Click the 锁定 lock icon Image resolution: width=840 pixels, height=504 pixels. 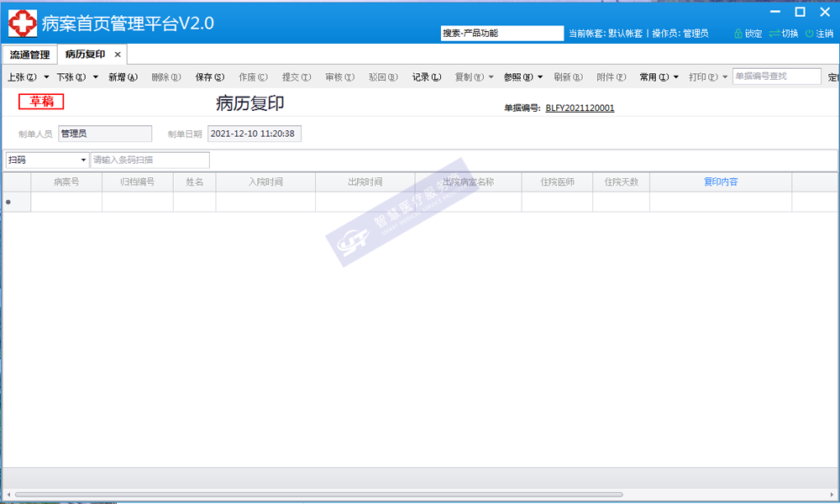738,34
